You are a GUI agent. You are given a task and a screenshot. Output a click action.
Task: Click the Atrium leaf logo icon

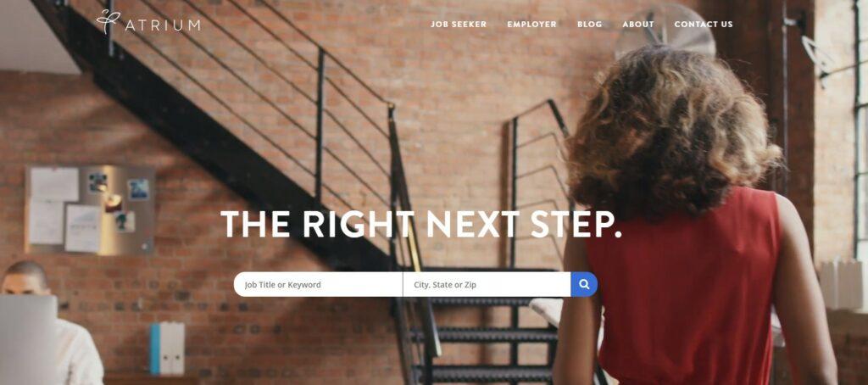tap(108, 21)
